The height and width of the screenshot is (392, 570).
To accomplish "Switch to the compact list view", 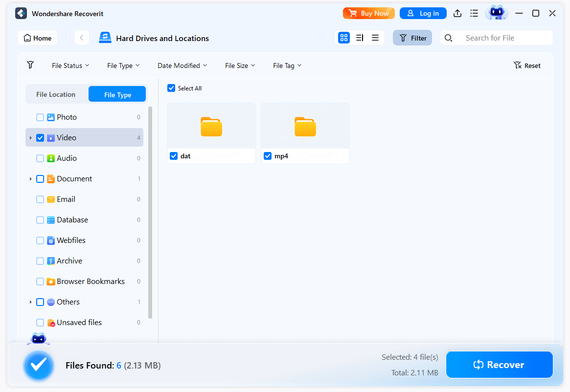I will coord(375,37).
